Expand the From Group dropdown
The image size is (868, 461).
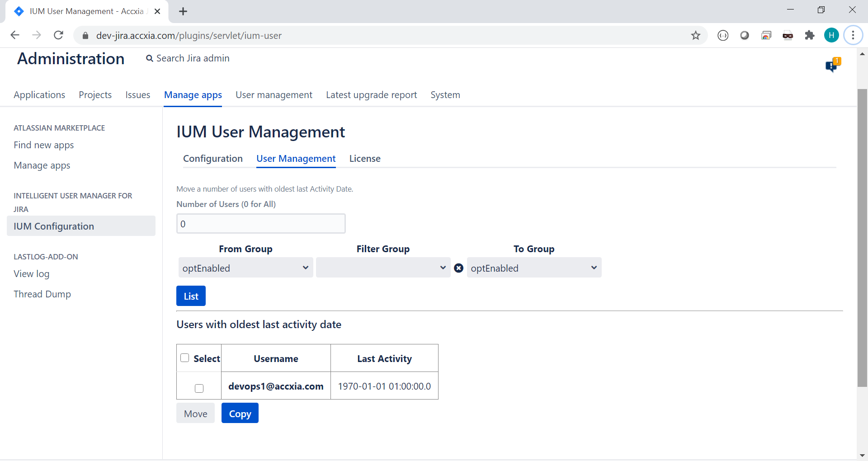coord(245,268)
